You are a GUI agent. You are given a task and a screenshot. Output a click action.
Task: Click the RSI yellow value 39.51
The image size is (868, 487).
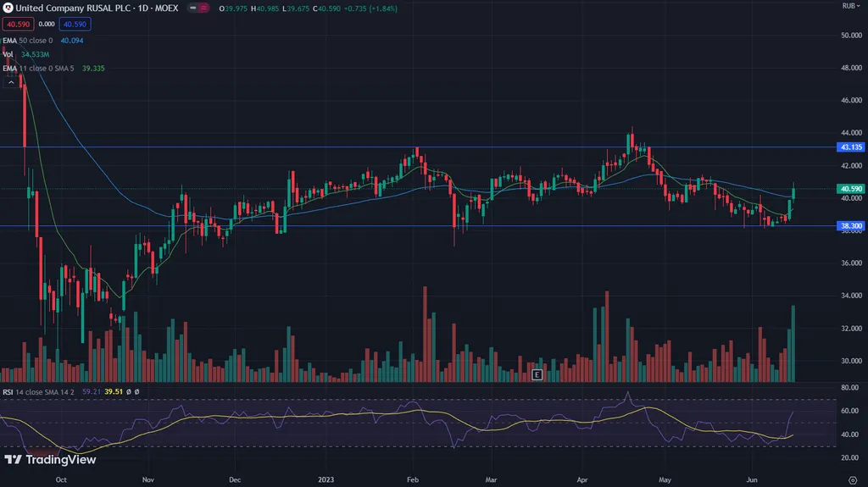pyautogui.click(x=113, y=392)
